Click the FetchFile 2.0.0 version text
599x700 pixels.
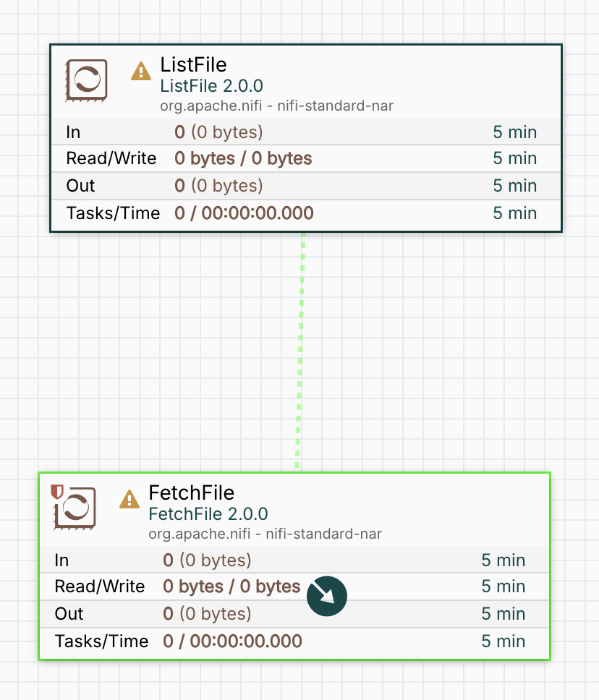208,514
